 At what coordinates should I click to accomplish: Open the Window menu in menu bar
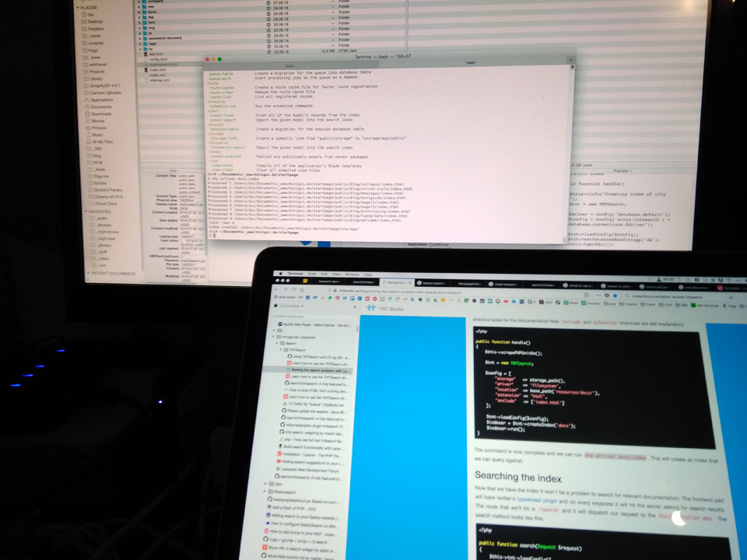coord(352,275)
